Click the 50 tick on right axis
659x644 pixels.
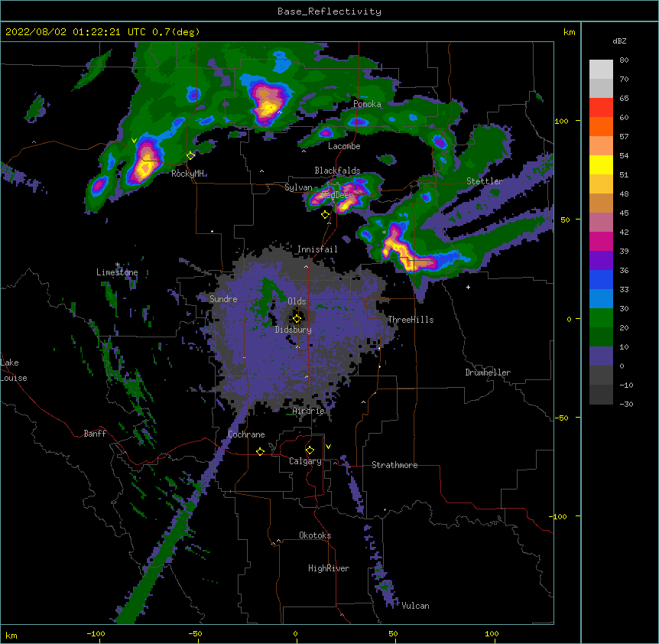(x=565, y=220)
